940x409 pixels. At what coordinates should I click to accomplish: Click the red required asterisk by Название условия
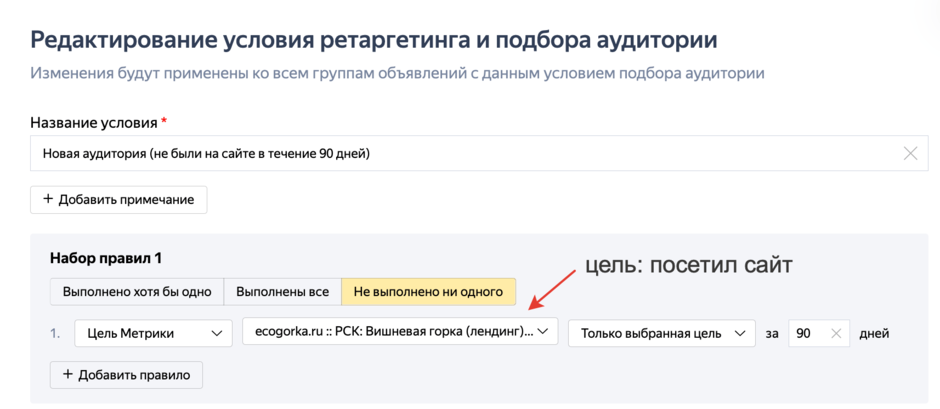coord(164,122)
